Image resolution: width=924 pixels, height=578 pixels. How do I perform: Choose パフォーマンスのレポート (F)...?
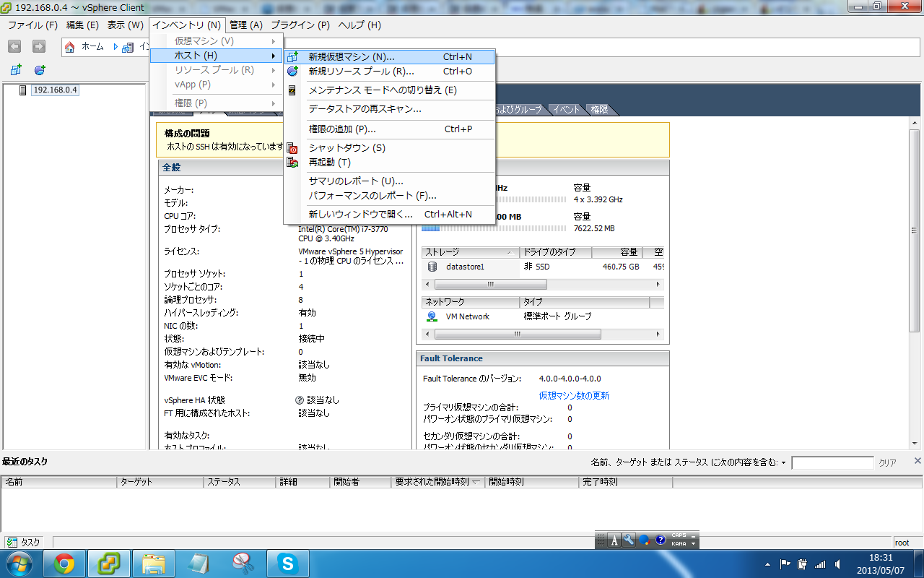[390, 196]
